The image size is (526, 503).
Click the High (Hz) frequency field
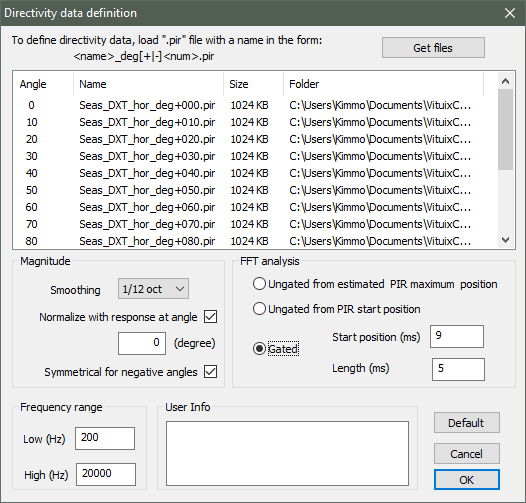pyautogui.click(x=106, y=474)
